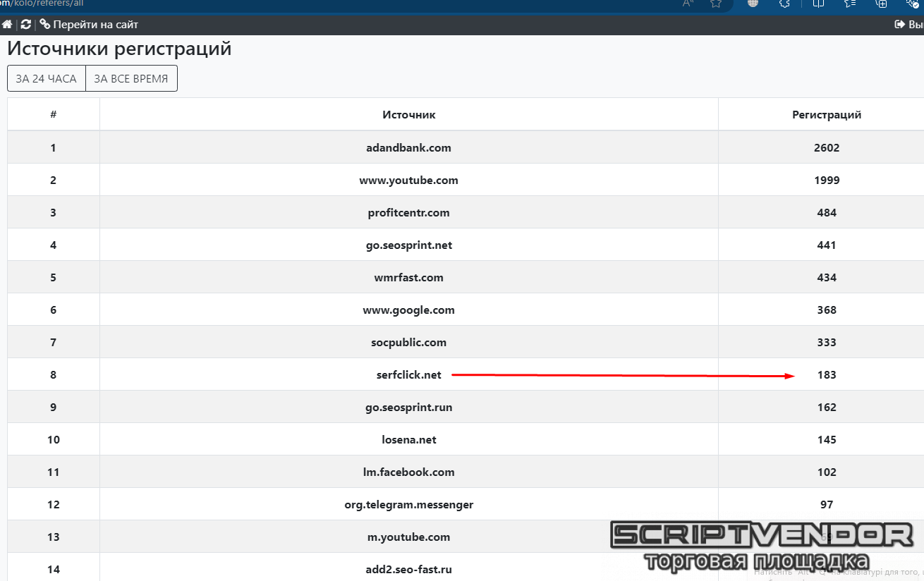
Task: Toggle the browser split screen icon
Action: (818, 4)
